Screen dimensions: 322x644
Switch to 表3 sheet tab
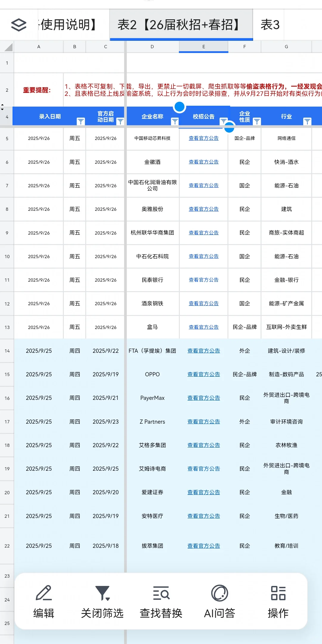270,25
